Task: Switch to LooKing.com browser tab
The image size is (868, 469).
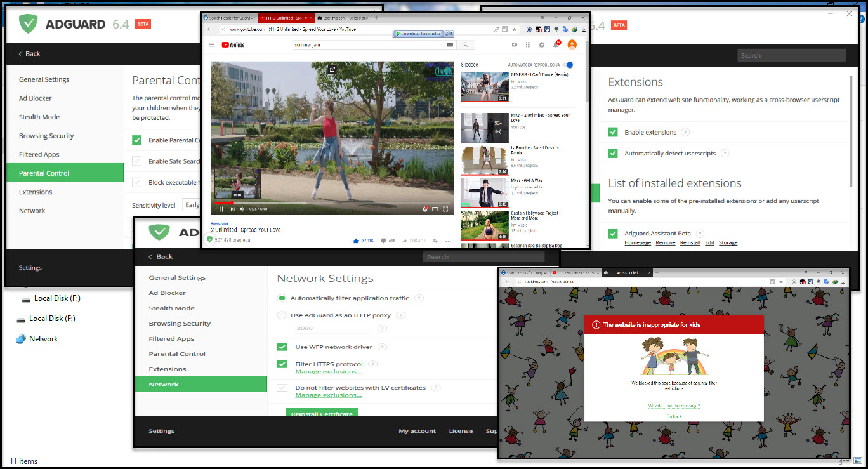Action: pyautogui.click(x=345, y=18)
